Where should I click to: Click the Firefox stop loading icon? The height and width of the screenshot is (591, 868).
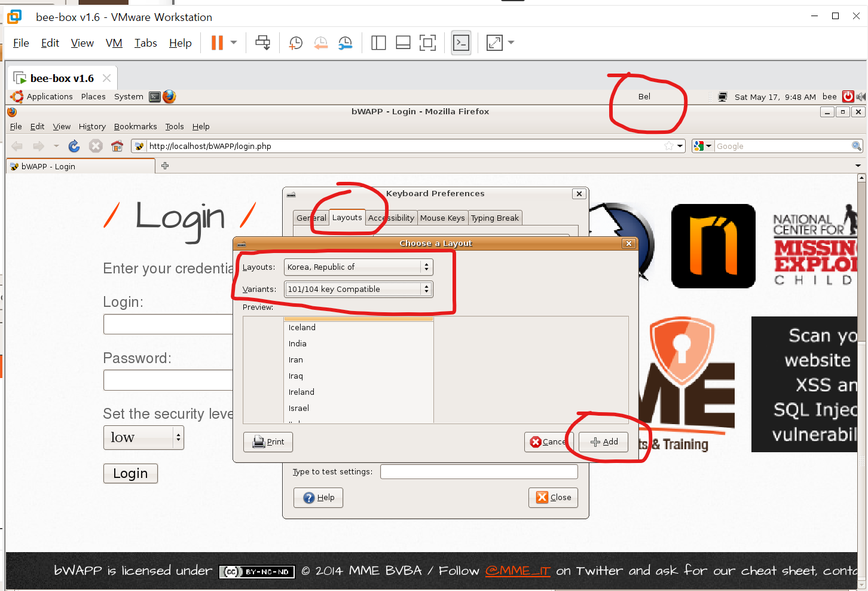tap(96, 146)
